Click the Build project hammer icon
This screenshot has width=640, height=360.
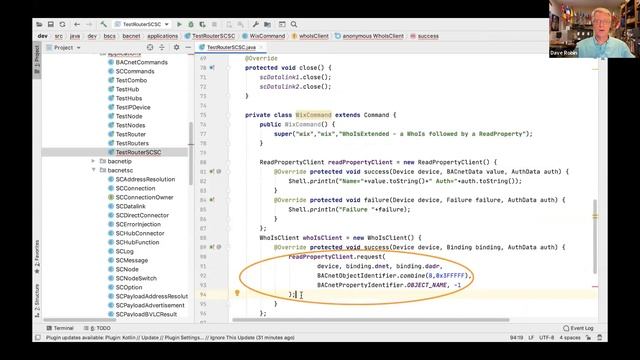coord(104,24)
